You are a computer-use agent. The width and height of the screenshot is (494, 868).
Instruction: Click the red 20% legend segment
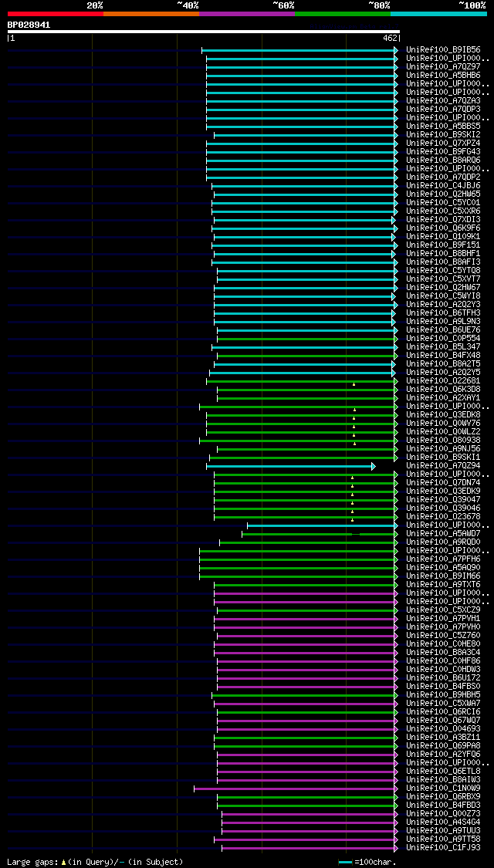[x=56, y=13]
